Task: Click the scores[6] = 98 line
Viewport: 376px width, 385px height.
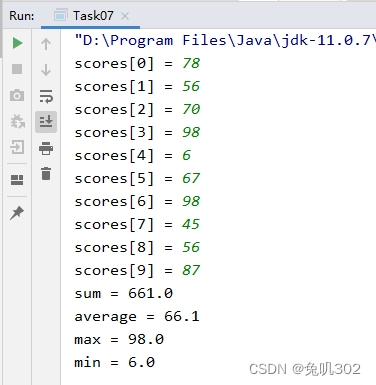Action: (137, 201)
